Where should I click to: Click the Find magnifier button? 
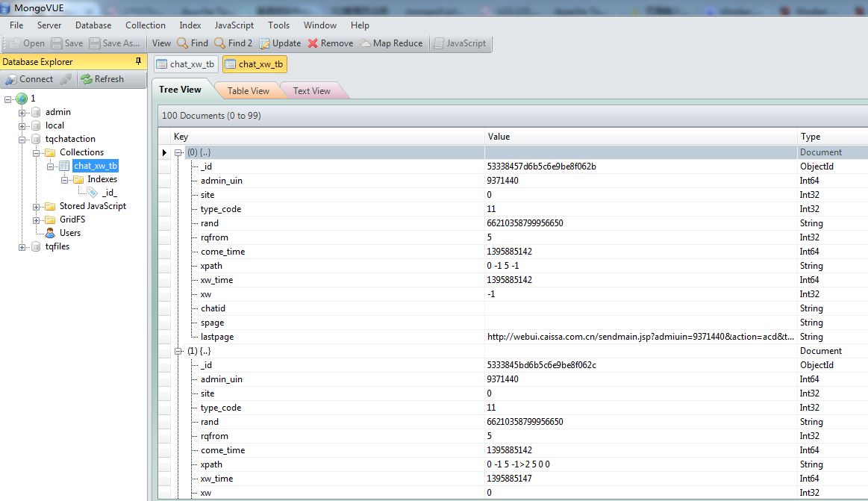click(193, 43)
